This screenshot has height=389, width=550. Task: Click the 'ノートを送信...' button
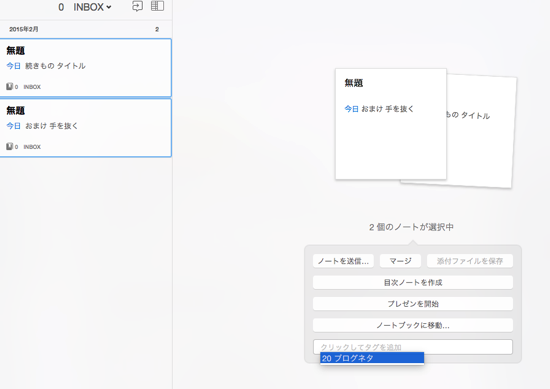pos(343,261)
